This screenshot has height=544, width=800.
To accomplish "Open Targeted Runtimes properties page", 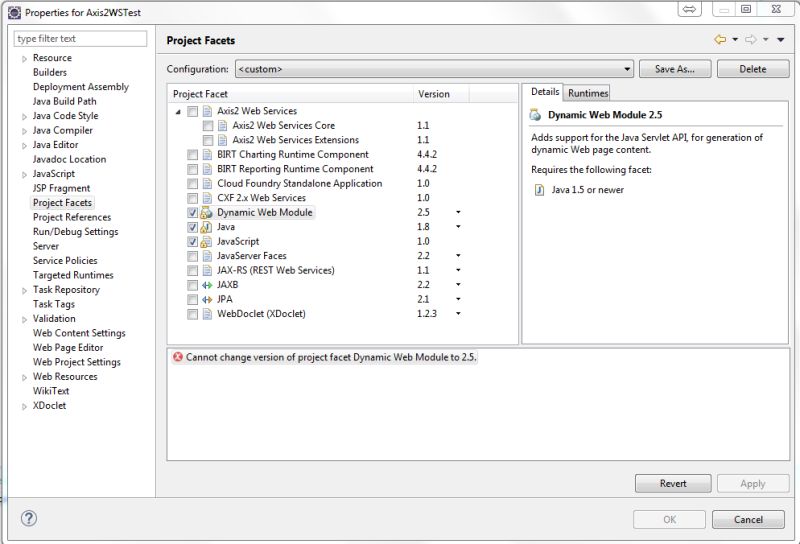I will tap(73, 275).
